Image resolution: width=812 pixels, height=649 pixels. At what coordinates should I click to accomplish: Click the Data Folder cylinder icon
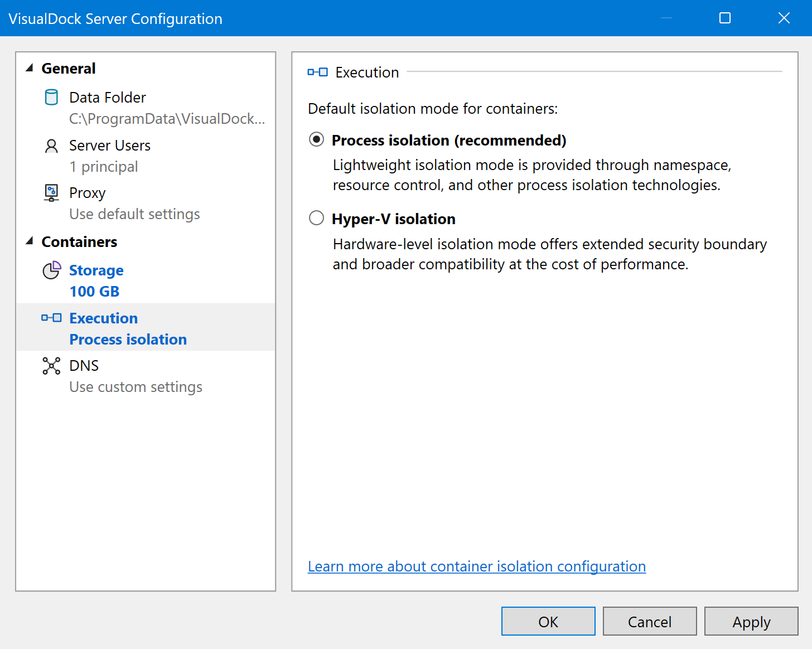click(x=51, y=98)
